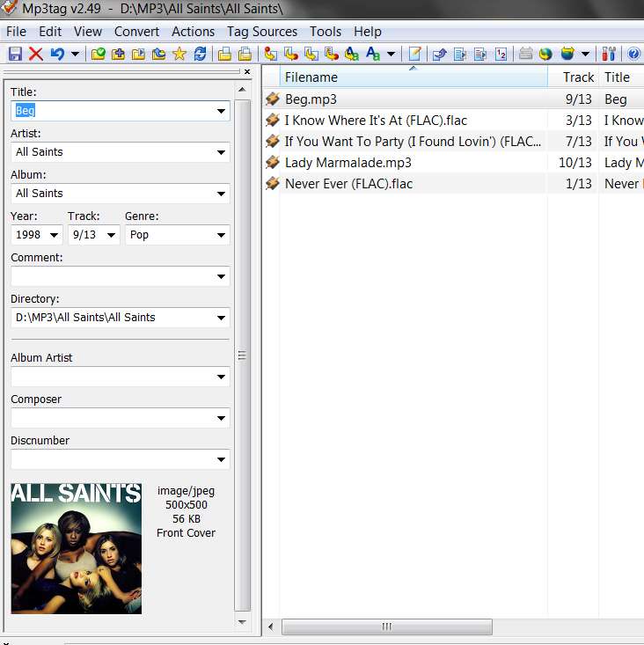Click the auto-numbering wizard icon
This screenshot has width=644, height=645.
pos(501,54)
